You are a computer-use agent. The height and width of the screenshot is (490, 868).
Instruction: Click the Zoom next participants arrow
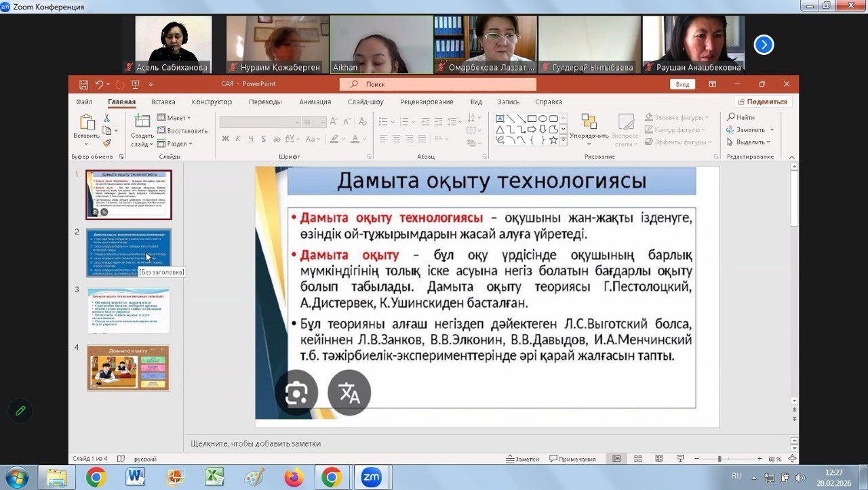764,45
